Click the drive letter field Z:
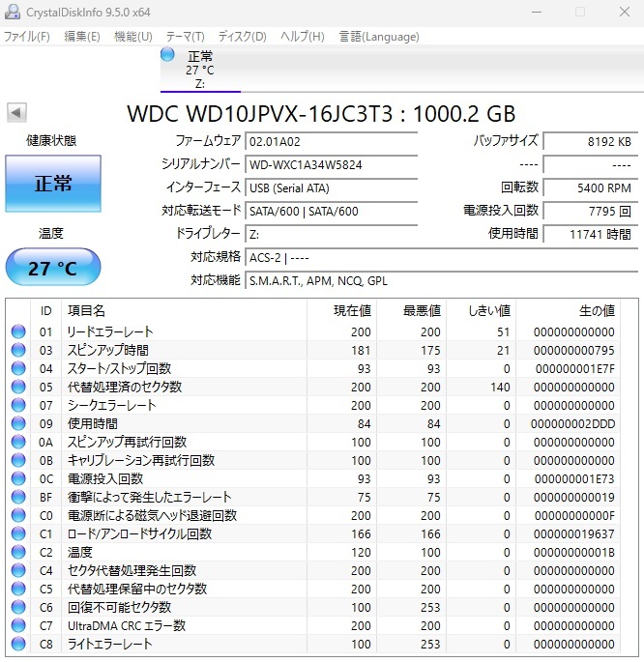644x662 pixels. (331, 234)
